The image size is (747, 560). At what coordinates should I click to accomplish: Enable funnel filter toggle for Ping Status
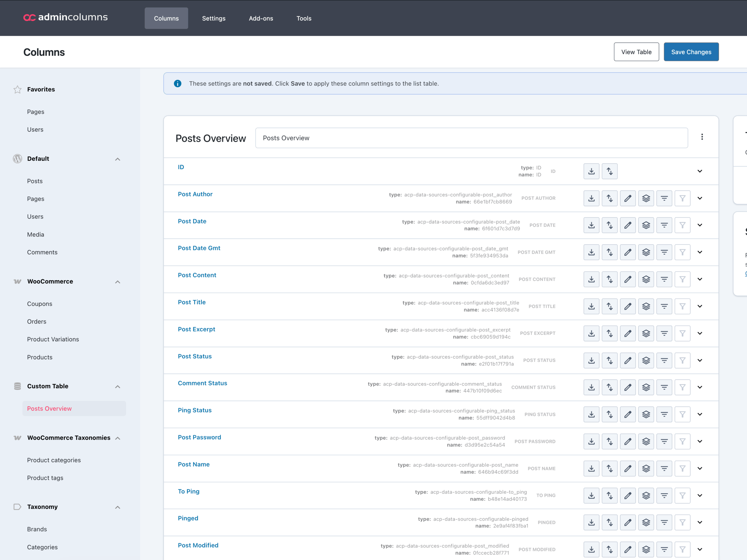(683, 414)
